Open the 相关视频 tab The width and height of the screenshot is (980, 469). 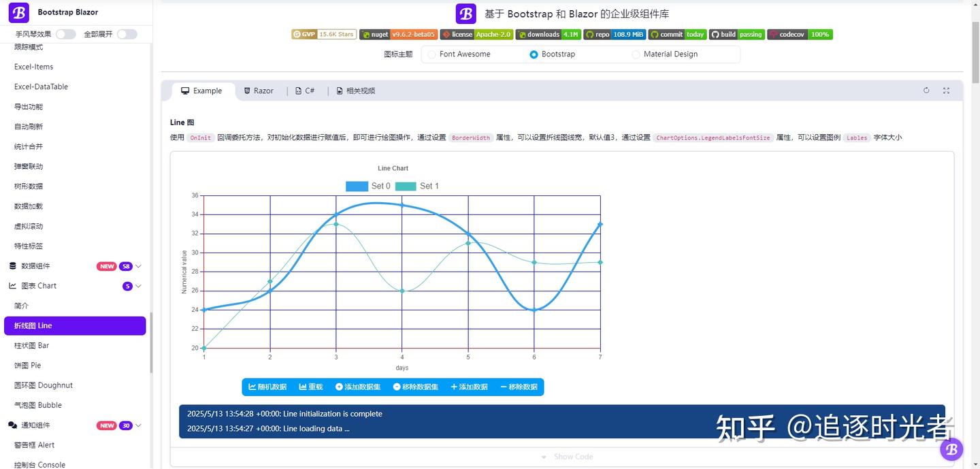(355, 91)
